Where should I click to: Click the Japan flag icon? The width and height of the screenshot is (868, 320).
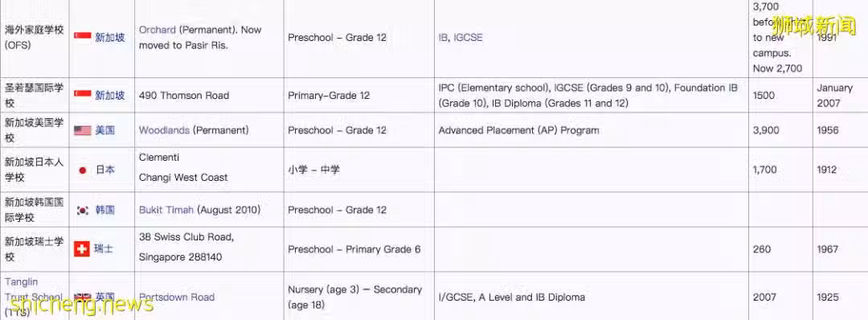pyautogui.click(x=83, y=170)
